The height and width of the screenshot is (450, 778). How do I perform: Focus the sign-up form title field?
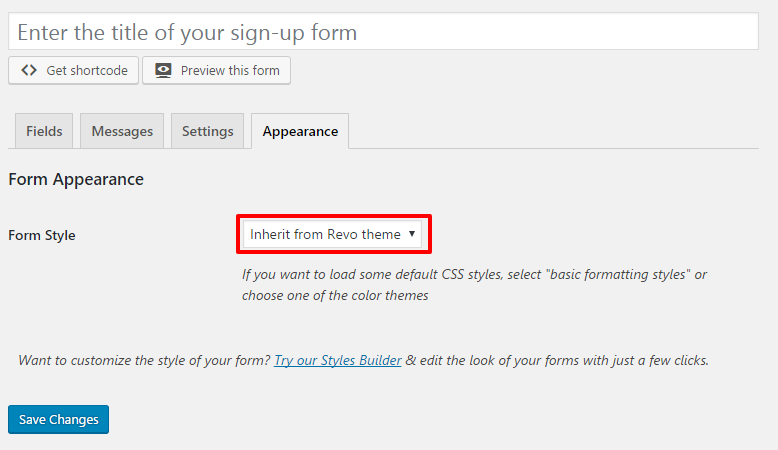(383, 32)
